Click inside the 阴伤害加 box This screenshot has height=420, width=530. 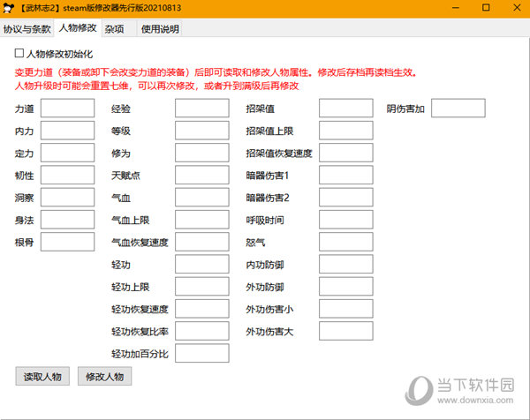click(458, 108)
